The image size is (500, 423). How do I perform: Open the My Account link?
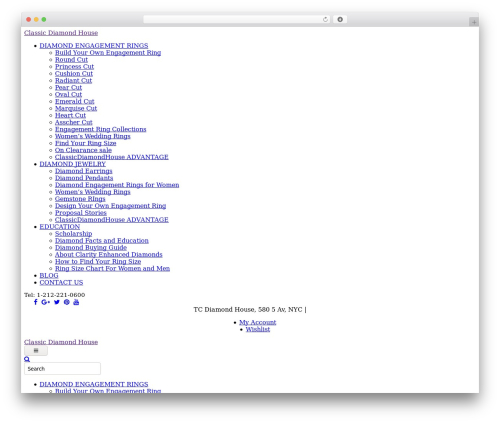(x=258, y=322)
